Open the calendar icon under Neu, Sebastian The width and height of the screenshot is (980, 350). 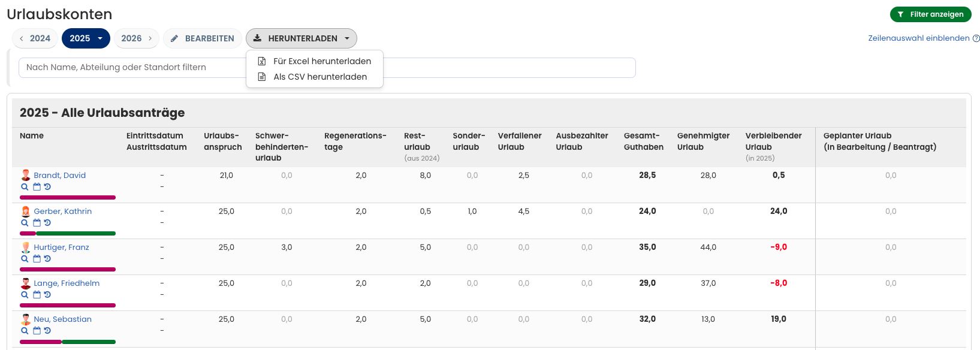coord(37,331)
